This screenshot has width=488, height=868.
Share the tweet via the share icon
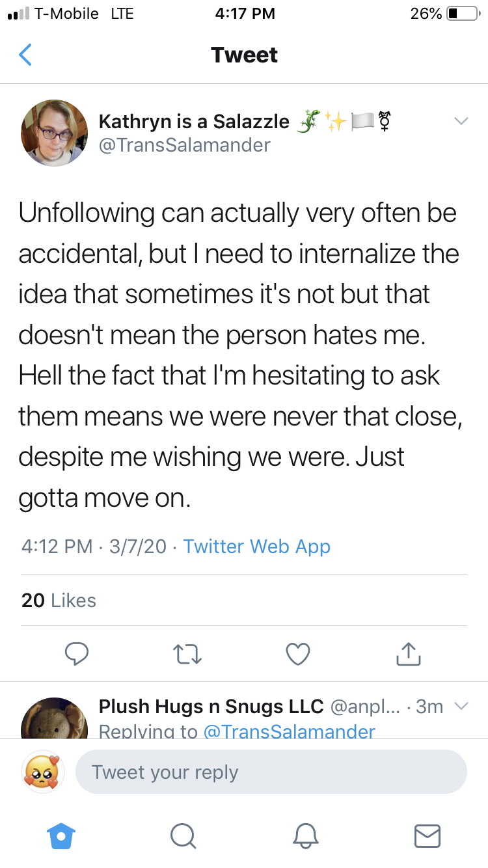click(x=409, y=654)
